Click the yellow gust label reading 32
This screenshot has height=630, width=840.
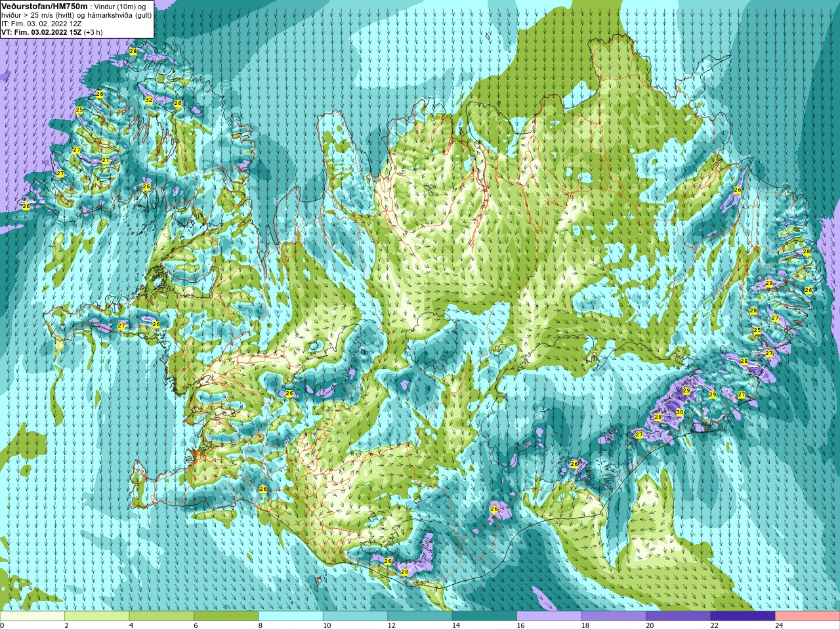coord(149,100)
